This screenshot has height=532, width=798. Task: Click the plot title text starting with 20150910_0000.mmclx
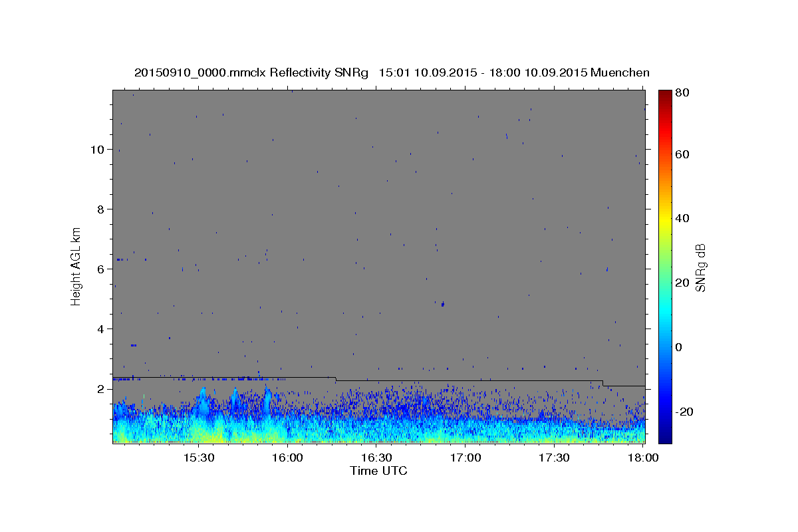(x=392, y=72)
